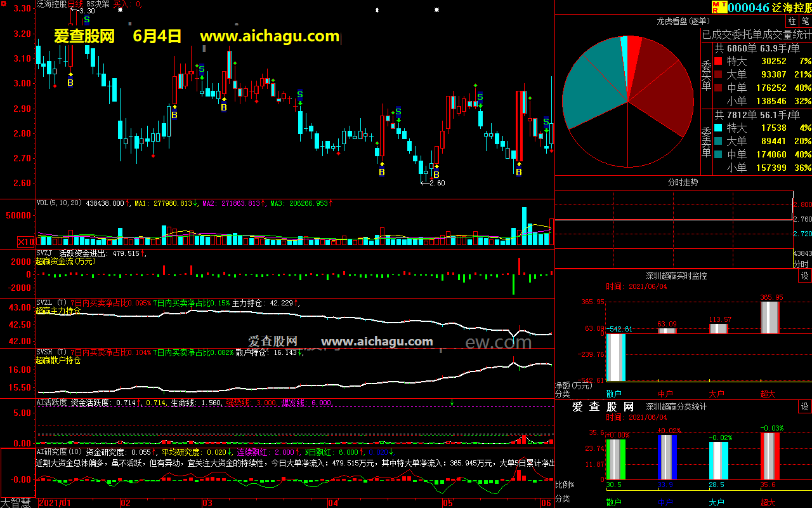Switch pie panel to 柱 bar view
The height and width of the screenshot is (508, 812).
[x=792, y=22]
